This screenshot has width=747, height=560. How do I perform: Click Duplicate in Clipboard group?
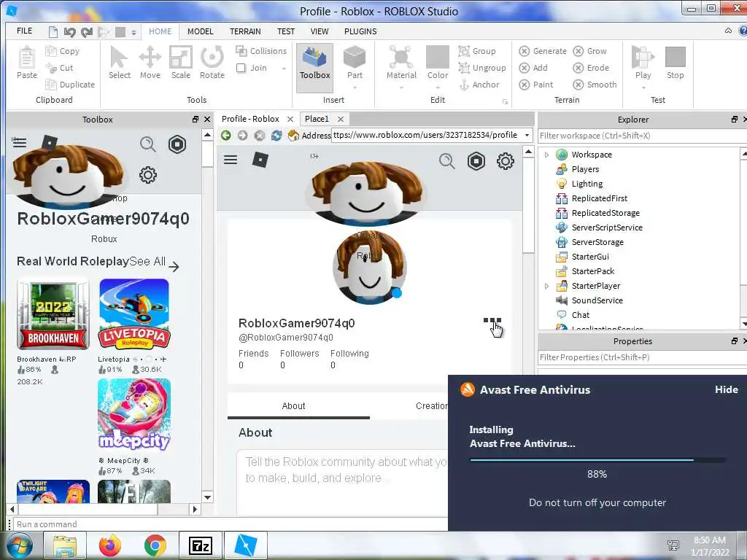tap(70, 85)
